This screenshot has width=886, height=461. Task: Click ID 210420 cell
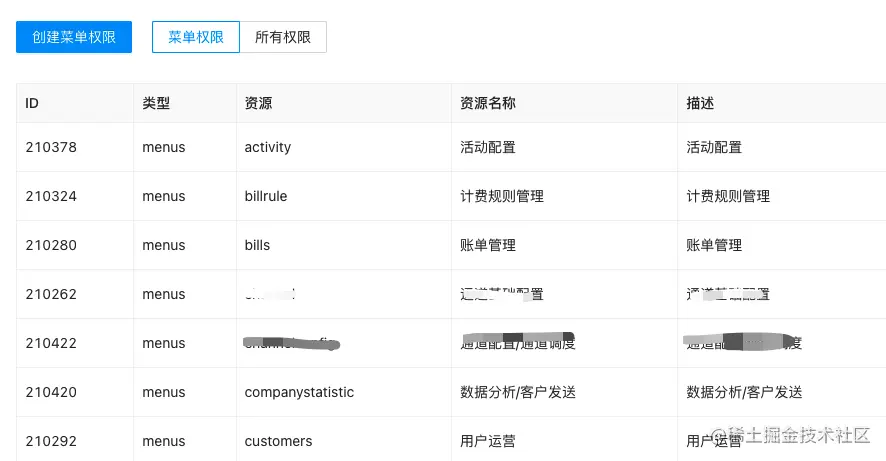point(51,392)
